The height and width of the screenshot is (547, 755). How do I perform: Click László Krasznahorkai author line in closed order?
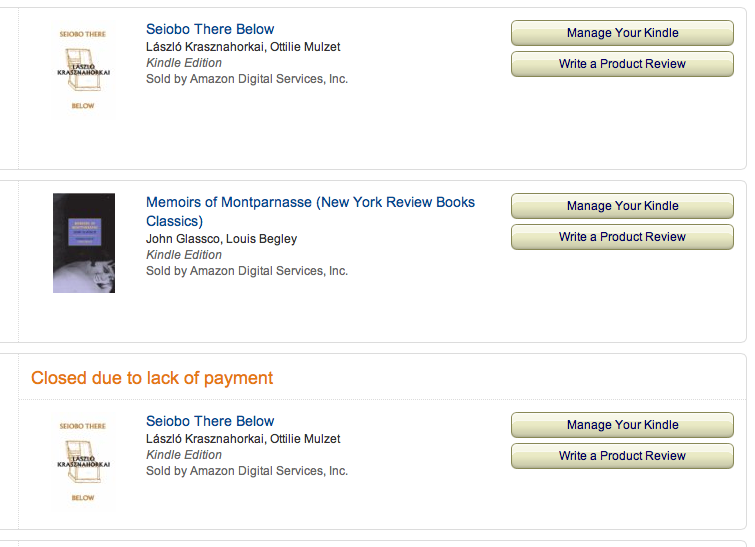click(x=243, y=439)
